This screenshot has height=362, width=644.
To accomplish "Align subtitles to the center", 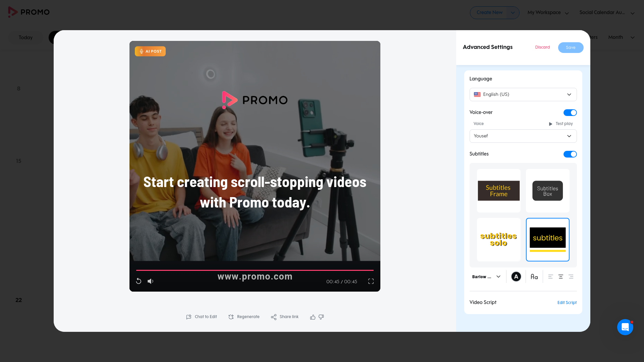I will click(561, 277).
